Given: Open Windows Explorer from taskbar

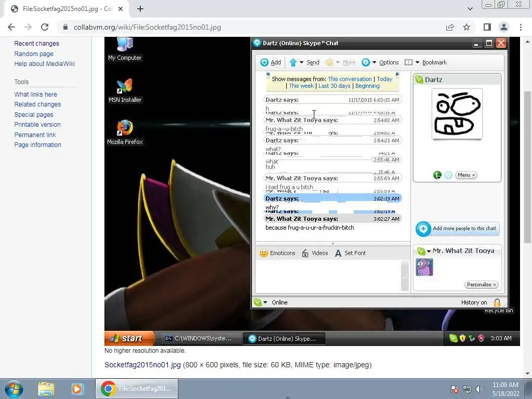Looking at the screenshot, I should point(46,389).
